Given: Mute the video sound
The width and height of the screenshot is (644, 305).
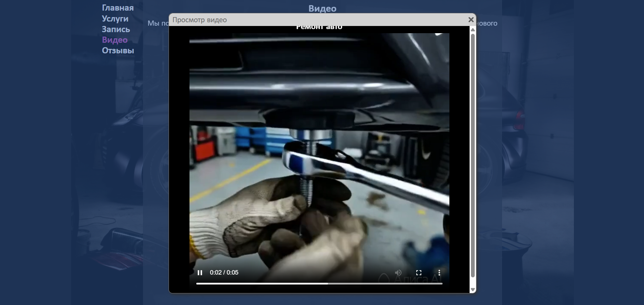Looking at the screenshot, I should pyautogui.click(x=398, y=273).
